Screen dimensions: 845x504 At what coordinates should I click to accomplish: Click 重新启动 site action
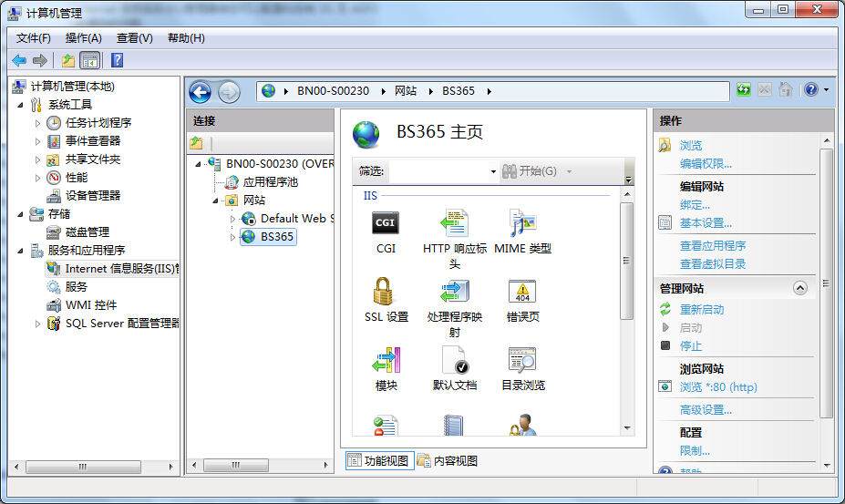pos(702,309)
